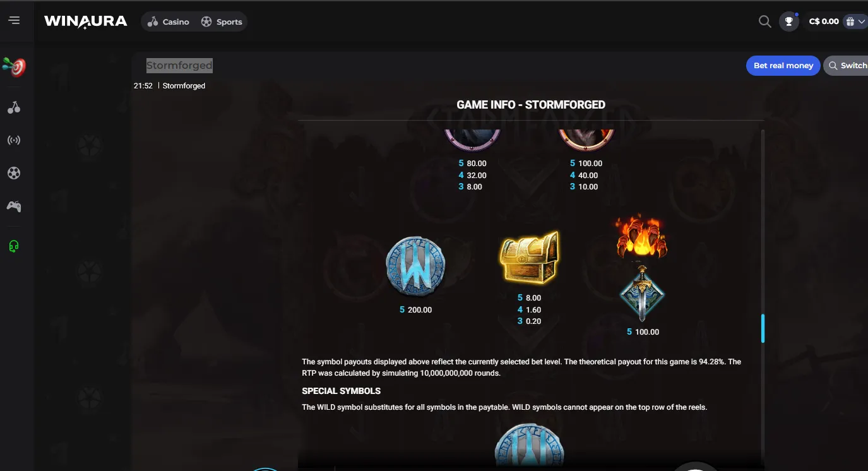Viewport: 868px width, 471px height.
Task: Click the game controller sidebar icon
Action: 14,206
